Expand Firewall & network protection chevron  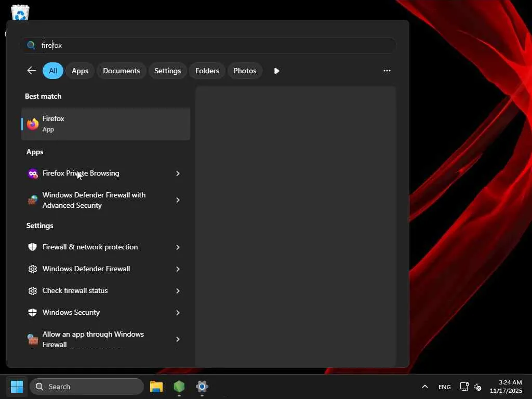[x=178, y=247]
